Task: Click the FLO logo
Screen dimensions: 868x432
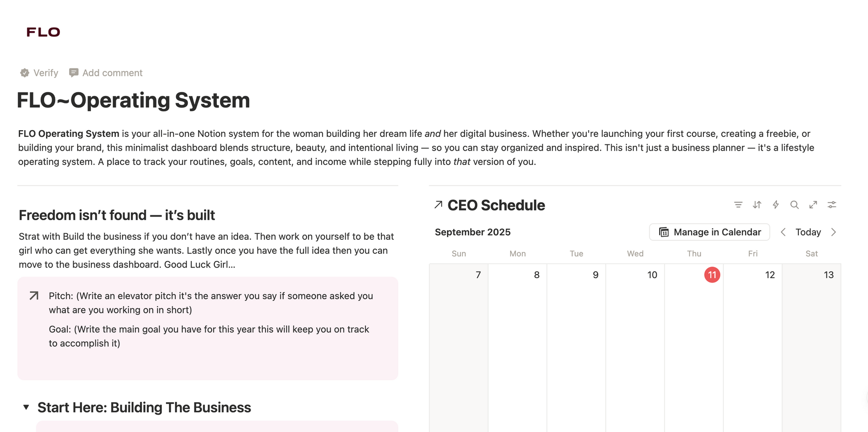Action: point(43,32)
